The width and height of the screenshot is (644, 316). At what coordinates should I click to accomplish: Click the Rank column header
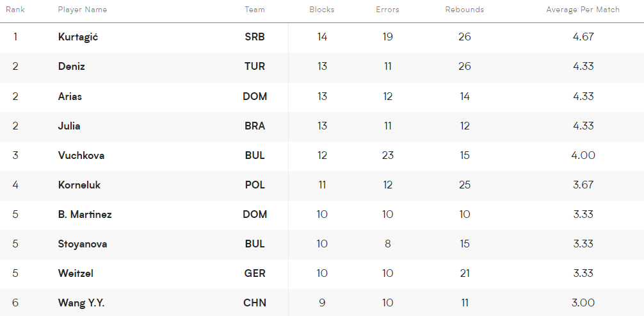[x=15, y=10]
